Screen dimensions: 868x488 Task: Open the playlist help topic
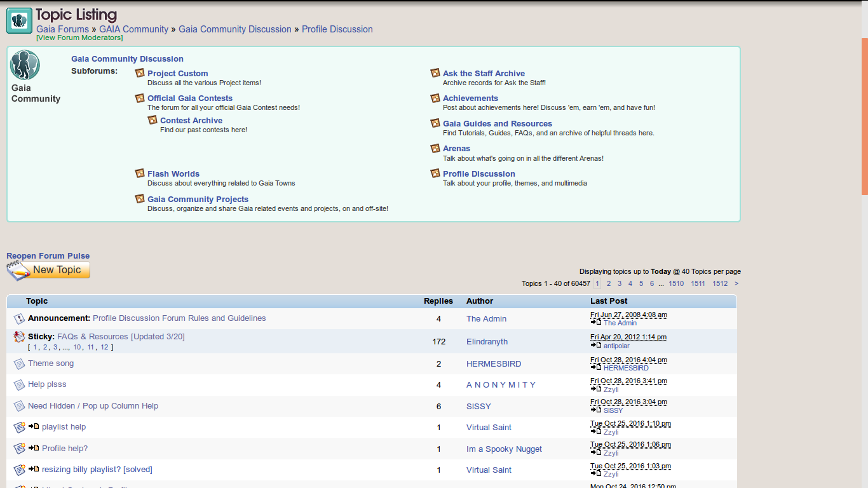click(x=64, y=427)
